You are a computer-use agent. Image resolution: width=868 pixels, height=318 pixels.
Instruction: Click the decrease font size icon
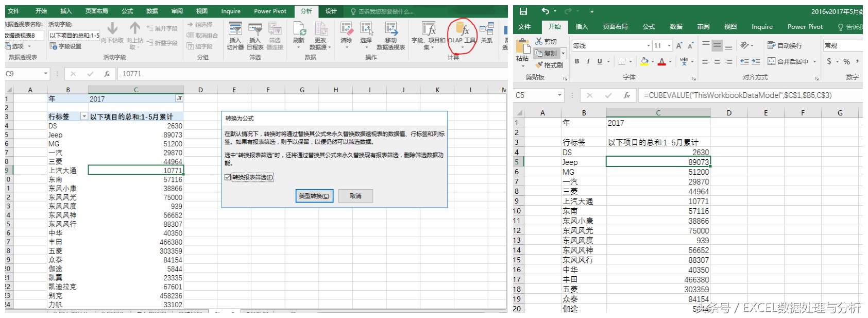coord(691,45)
